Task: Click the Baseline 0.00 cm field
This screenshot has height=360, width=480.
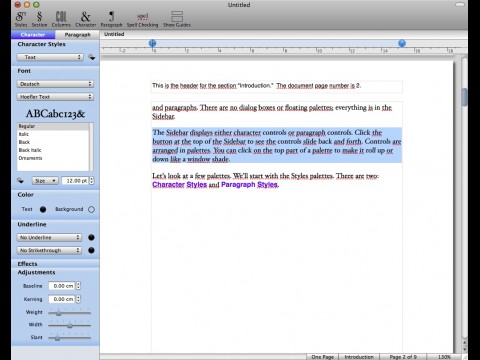Action: click(x=62, y=286)
